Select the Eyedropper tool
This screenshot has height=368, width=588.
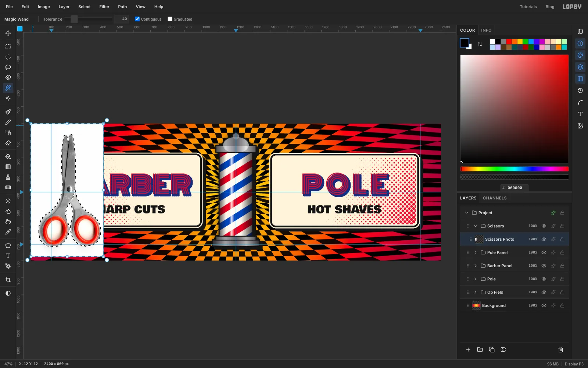pos(8,232)
